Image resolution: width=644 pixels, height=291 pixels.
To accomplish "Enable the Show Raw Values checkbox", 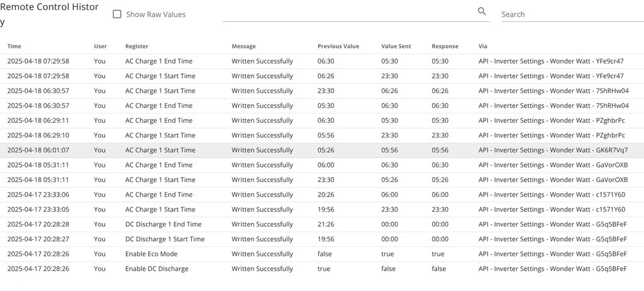I will 117,14.
